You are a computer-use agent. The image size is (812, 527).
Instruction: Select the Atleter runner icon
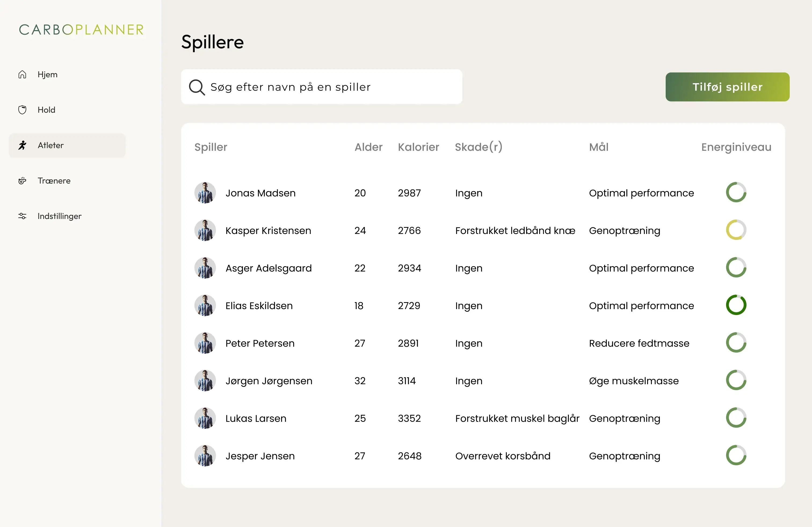pos(22,145)
